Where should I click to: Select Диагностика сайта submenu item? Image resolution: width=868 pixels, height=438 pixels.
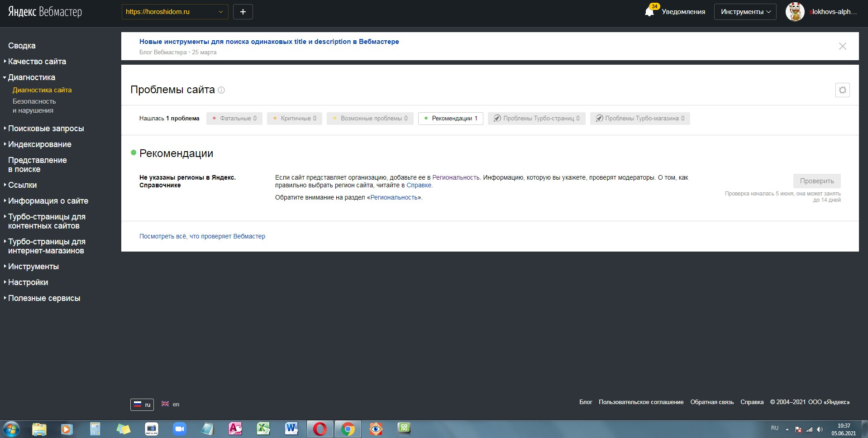(x=42, y=90)
